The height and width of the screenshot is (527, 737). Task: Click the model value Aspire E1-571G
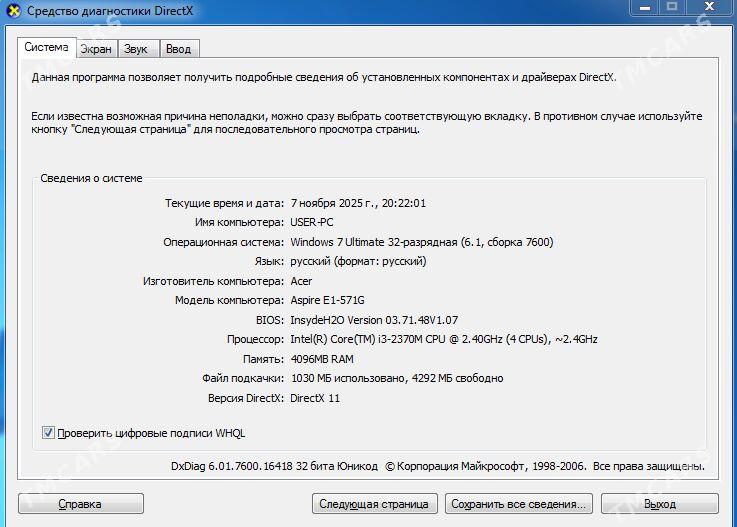point(328,300)
